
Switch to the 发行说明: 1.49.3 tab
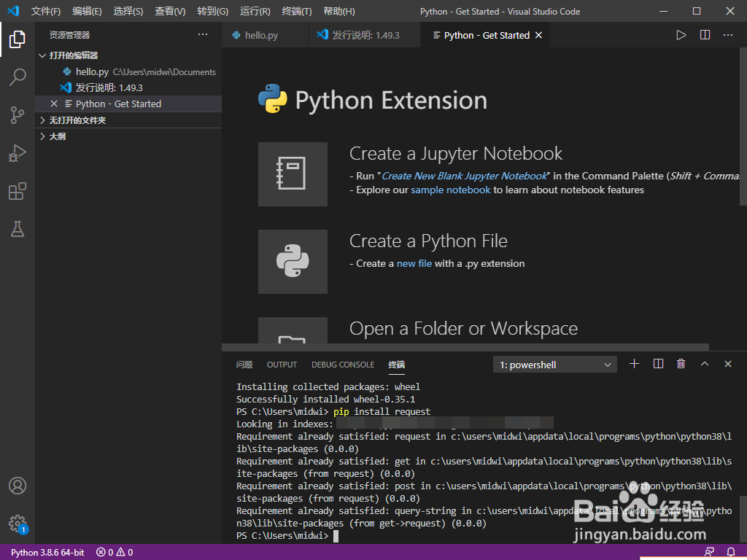point(365,35)
